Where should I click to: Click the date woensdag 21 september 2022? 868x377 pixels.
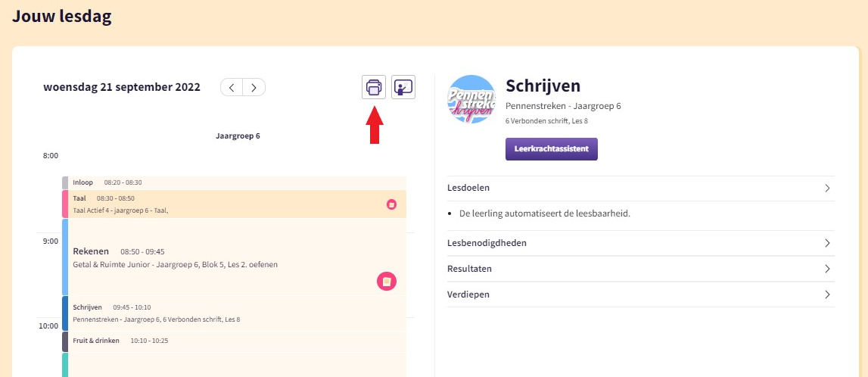click(122, 87)
